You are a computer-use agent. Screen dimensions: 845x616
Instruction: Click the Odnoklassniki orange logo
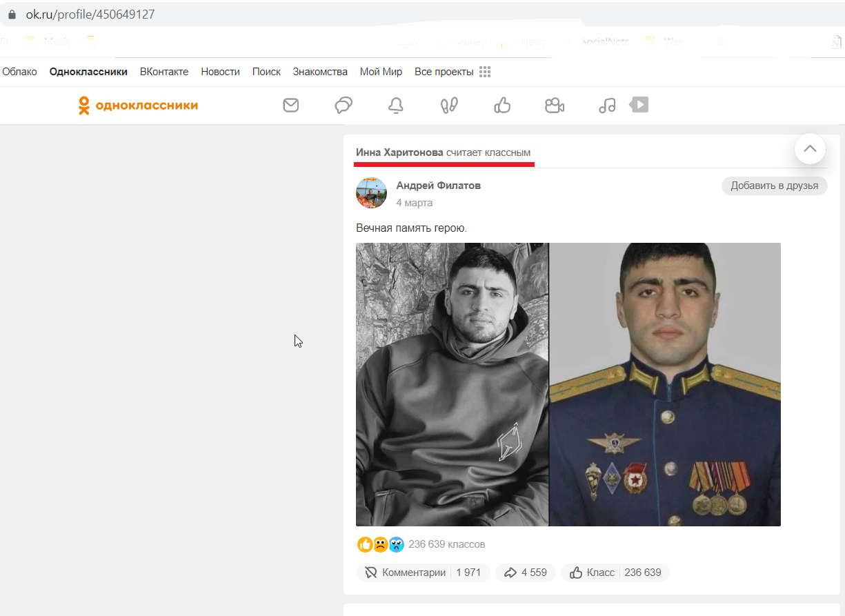click(x=138, y=106)
